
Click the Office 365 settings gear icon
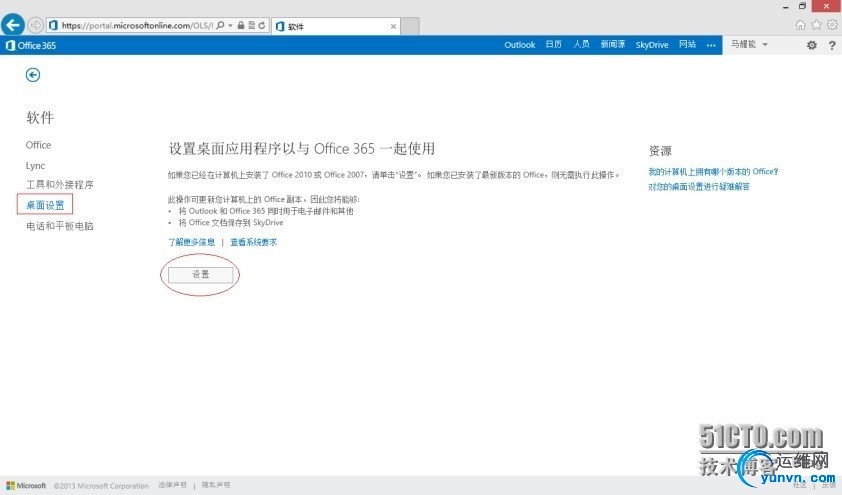(x=812, y=45)
